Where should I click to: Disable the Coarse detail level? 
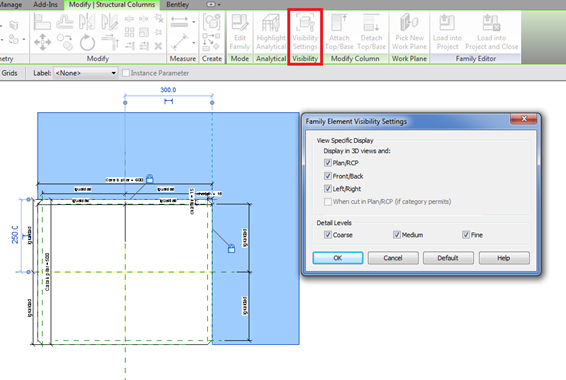point(328,235)
